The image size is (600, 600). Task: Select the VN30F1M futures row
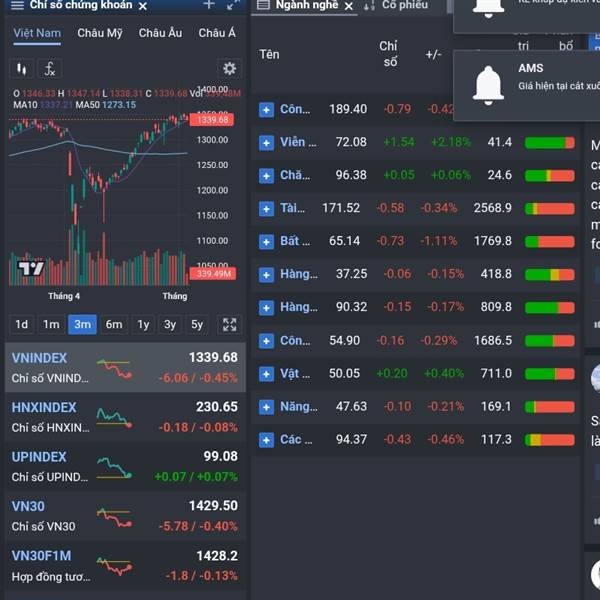[x=125, y=566]
